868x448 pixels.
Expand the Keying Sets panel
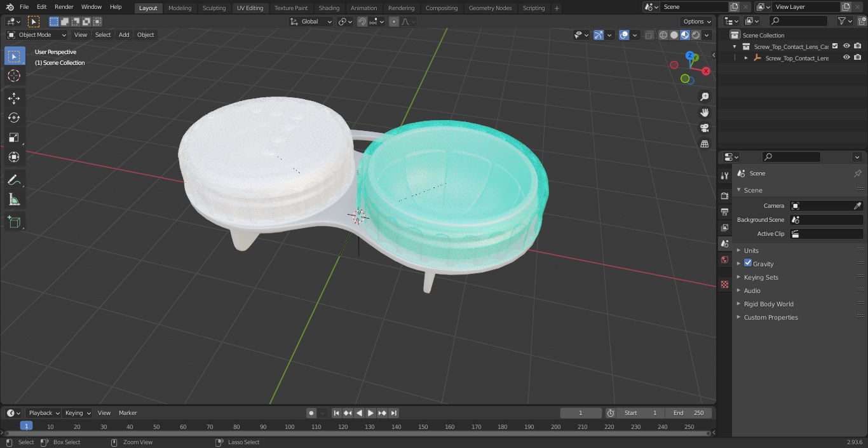(x=761, y=277)
